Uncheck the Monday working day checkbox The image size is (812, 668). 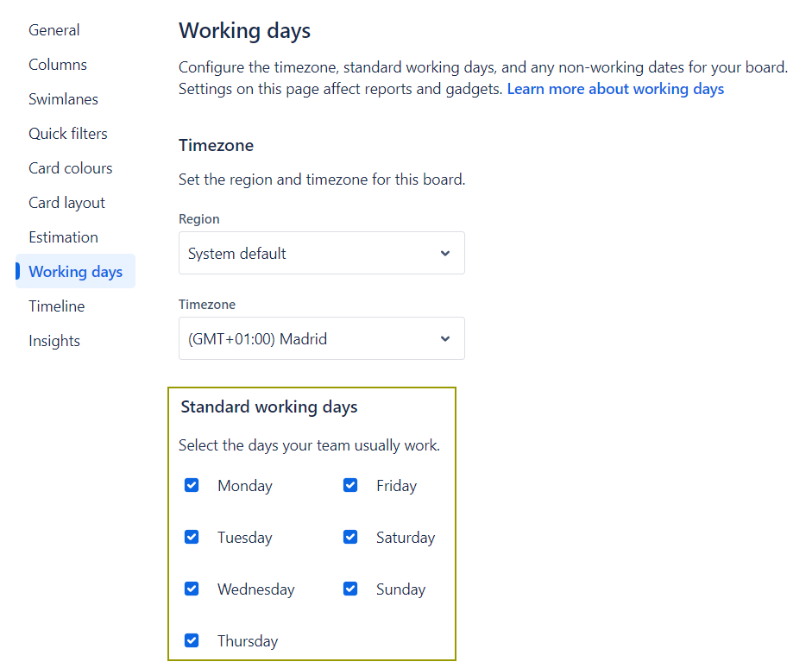[192, 485]
